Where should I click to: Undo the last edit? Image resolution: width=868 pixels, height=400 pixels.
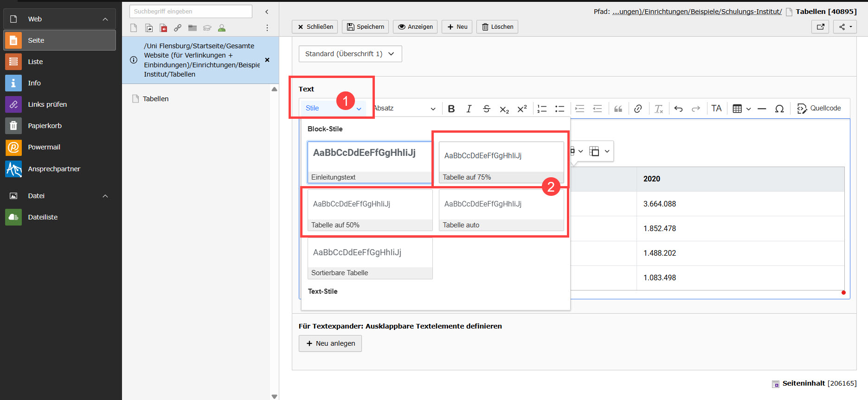(678, 109)
